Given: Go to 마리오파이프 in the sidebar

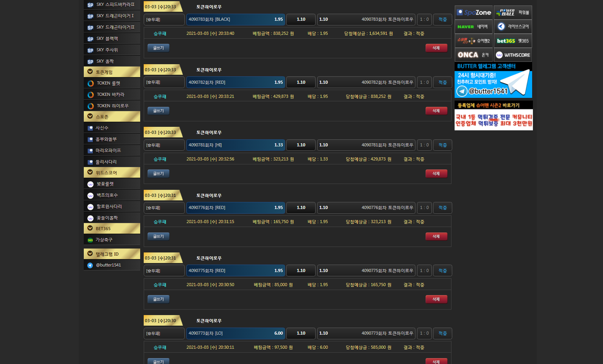Looking at the screenshot, I should coord(108,151).
